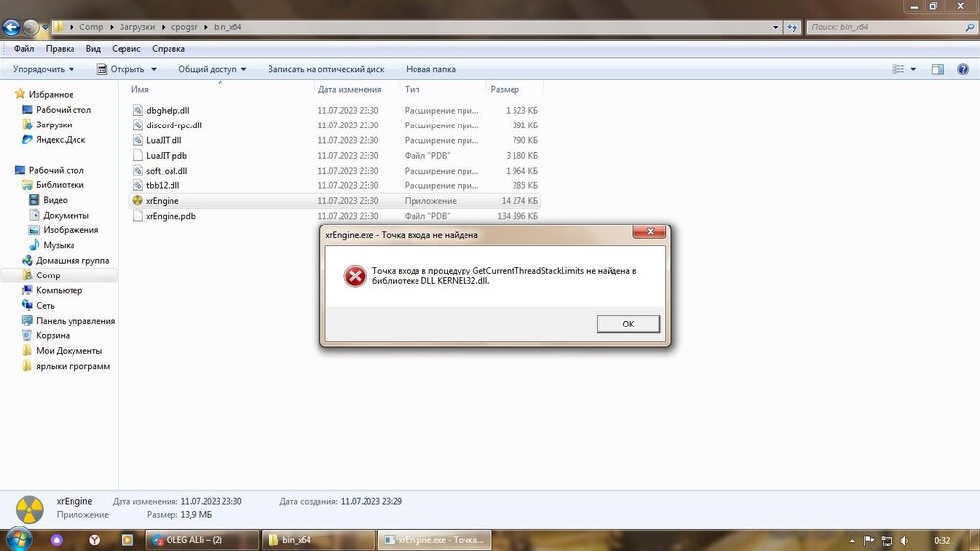
Task: Click the help question mark icon
Action: pos(963,69)
